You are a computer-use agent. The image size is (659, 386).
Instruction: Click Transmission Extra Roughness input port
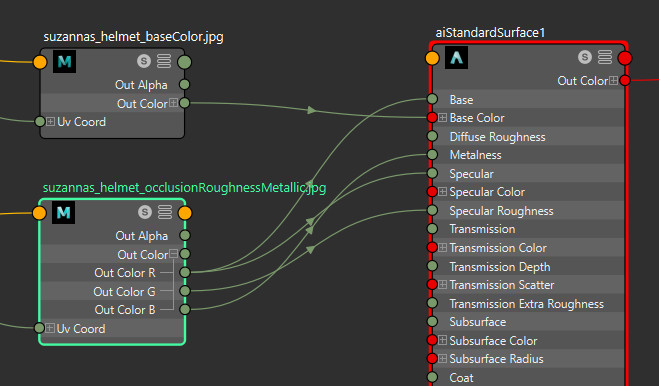pyautogui.click(x=432, y=303)
